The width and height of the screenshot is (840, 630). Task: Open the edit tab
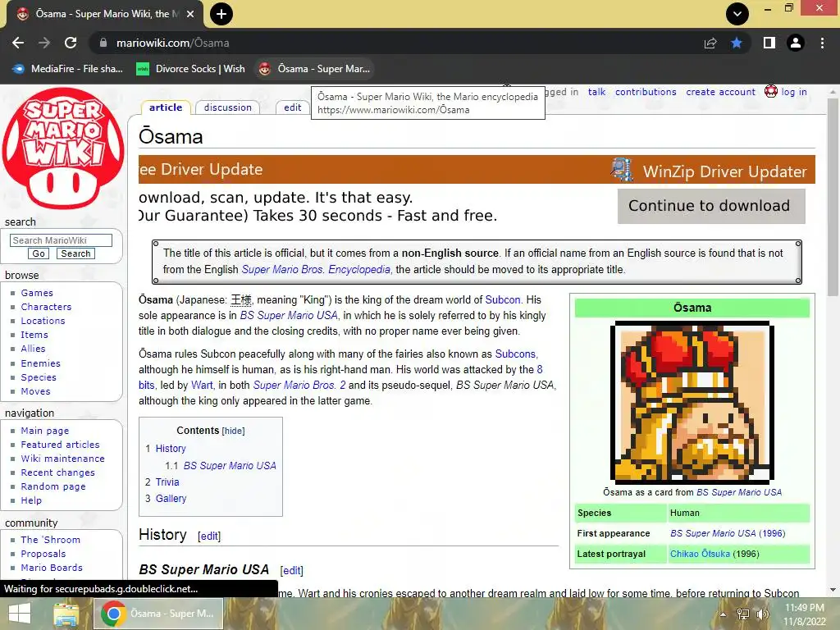coord(293,107)
